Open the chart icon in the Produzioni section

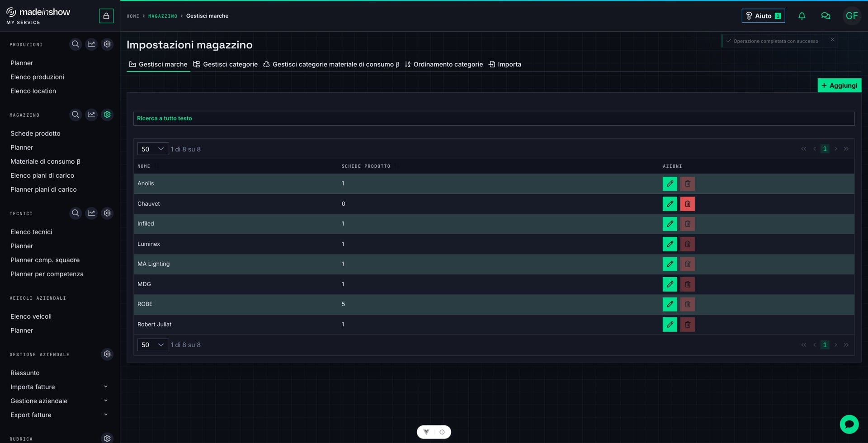coord(91,44)
